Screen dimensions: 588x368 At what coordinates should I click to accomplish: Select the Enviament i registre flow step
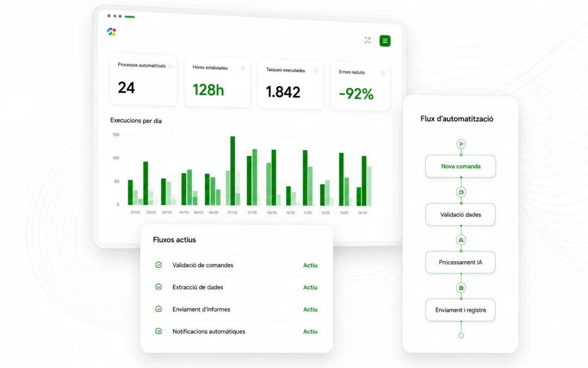pos(461,310)
